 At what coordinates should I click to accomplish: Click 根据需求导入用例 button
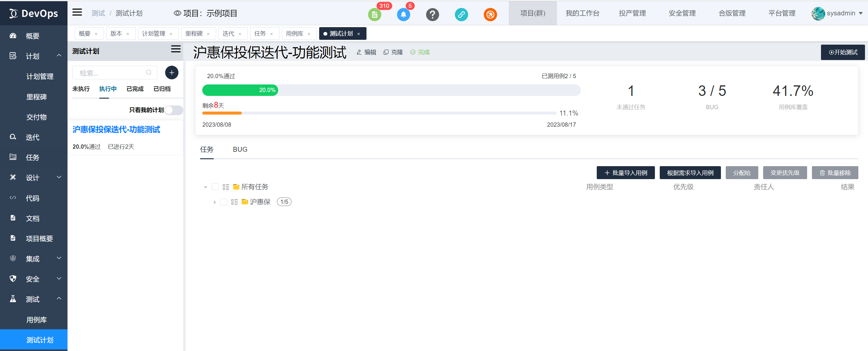click(690, 172)
